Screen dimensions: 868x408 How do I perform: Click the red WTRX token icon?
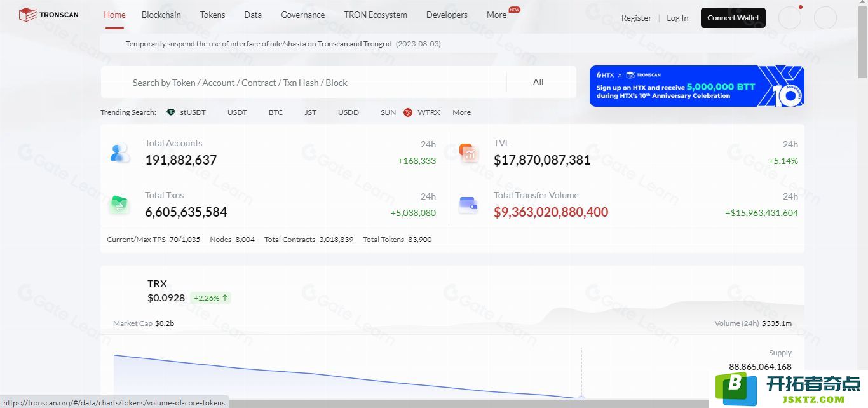coord(408,112)
